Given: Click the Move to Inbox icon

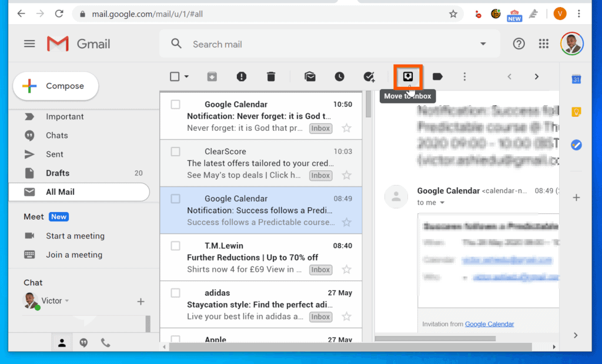Looking at the screenshot, I should click(x=408, y=77).
